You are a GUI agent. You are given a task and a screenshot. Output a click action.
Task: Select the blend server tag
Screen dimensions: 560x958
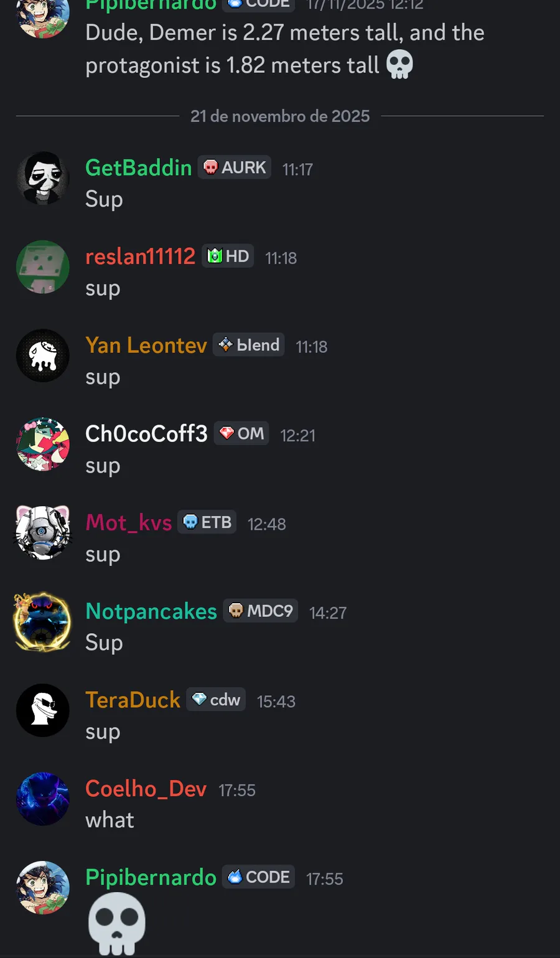click(x=249, y=345)
